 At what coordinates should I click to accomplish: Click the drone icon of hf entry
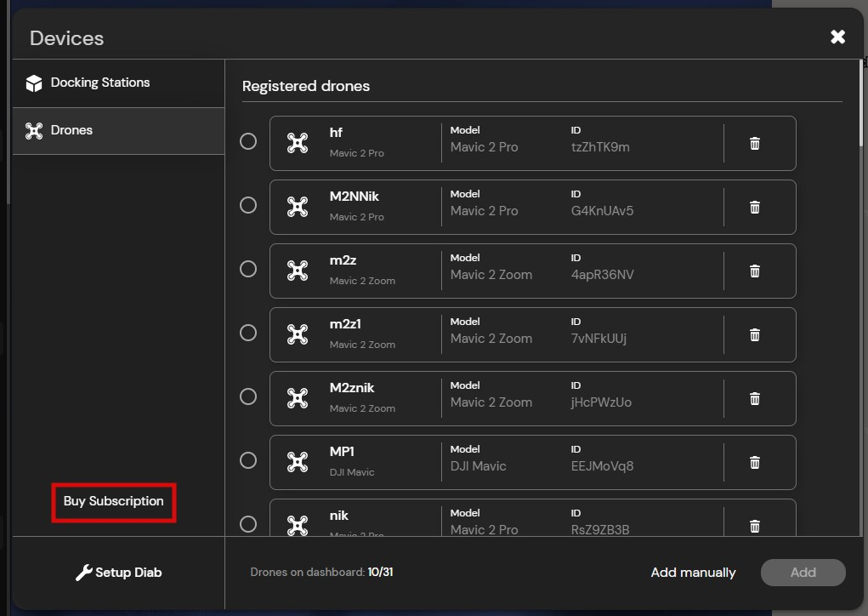click(x=298, y=143)
